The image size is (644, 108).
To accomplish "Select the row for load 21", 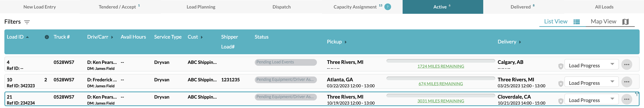I will [x=322, y=99].
